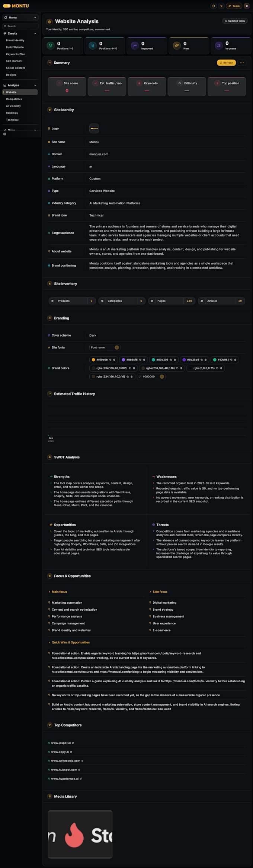This screenshot has height=868, width=253.
Task: Click the In queue list icon
Action: 219,45
